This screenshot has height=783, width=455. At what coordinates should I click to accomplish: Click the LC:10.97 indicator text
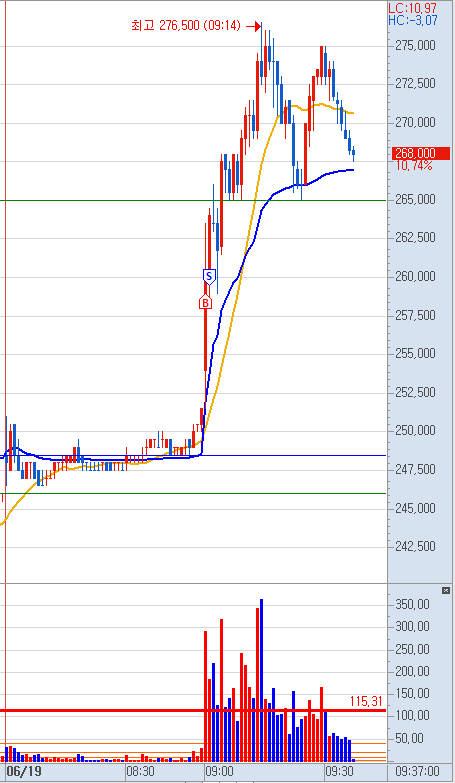pos(413,7)
